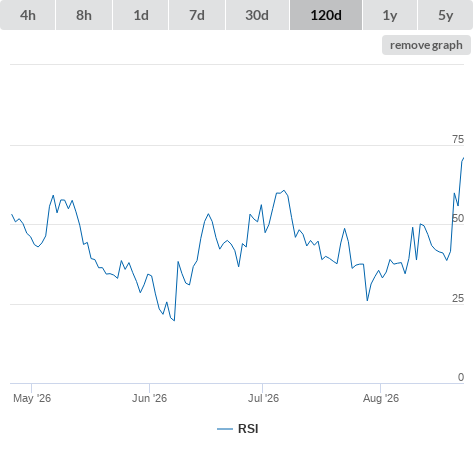Click the blue RSI legend line marker

[x=225, y=429]
